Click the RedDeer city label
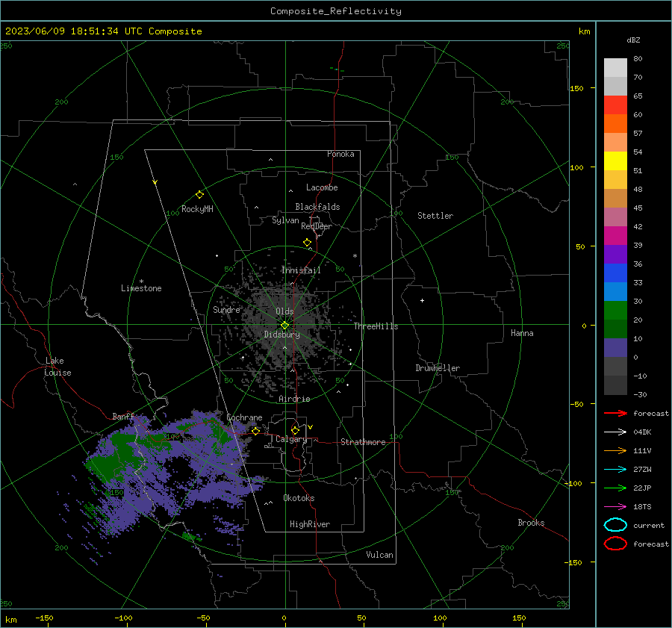 click(x=317, y=226)
